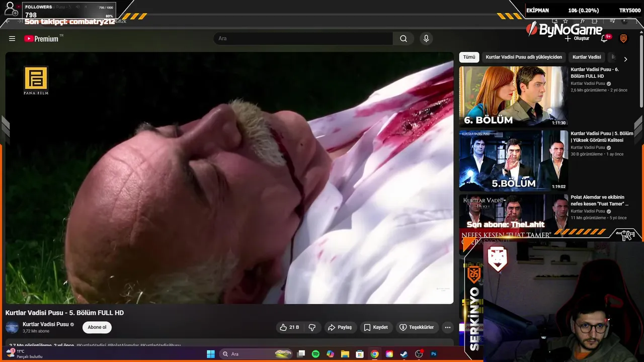Open more actions three-dot menu
The height and width of the screenshot is (362, 644).
click(447, 327)
